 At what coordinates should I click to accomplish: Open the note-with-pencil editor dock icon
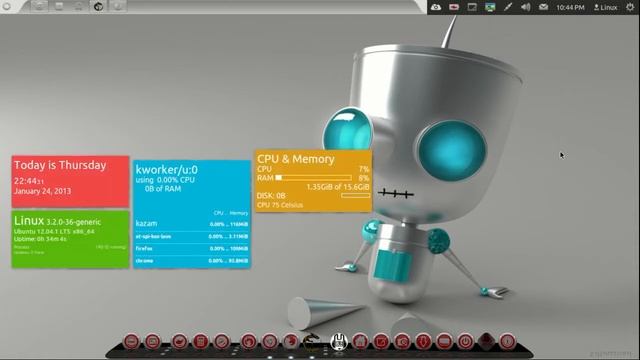[x=381, y=341]
